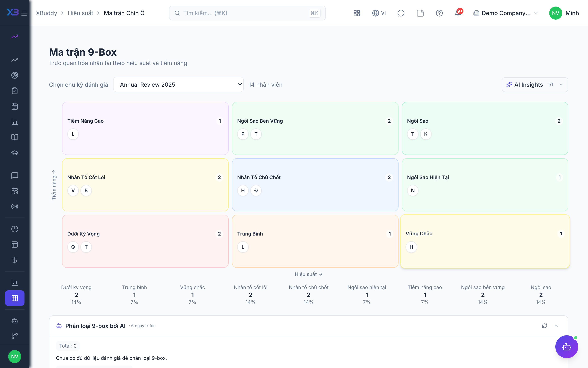Open the Ngôi Sao box card
Screen dimensions: 588x368
coord(485,128)
